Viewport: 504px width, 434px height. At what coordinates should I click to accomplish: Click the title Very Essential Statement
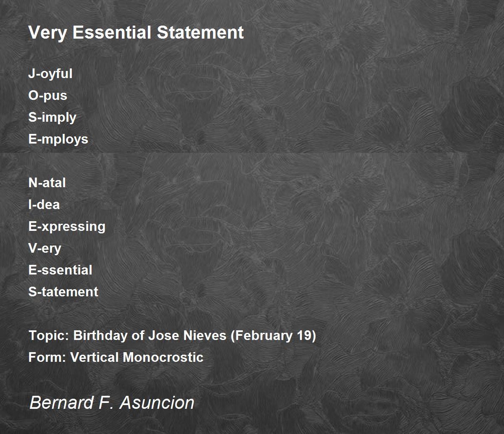pos(136,33)
